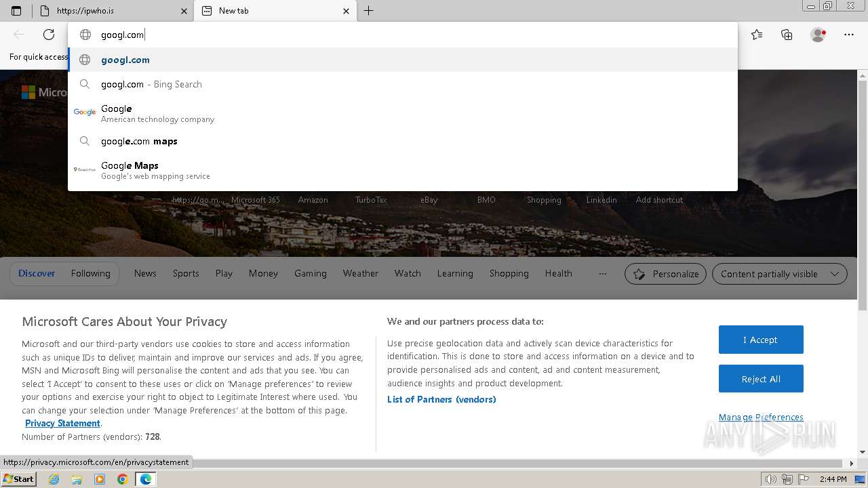Open the Shopping feed category
868x488 pixels.
pyautogui.click(x=509, y=273)
